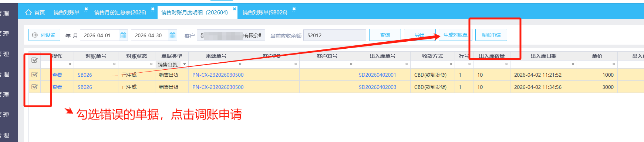Click the home icon in the 首页 tab
This screenshot has width=644, height=142.
pyautogui.click(x=28, y=12)
